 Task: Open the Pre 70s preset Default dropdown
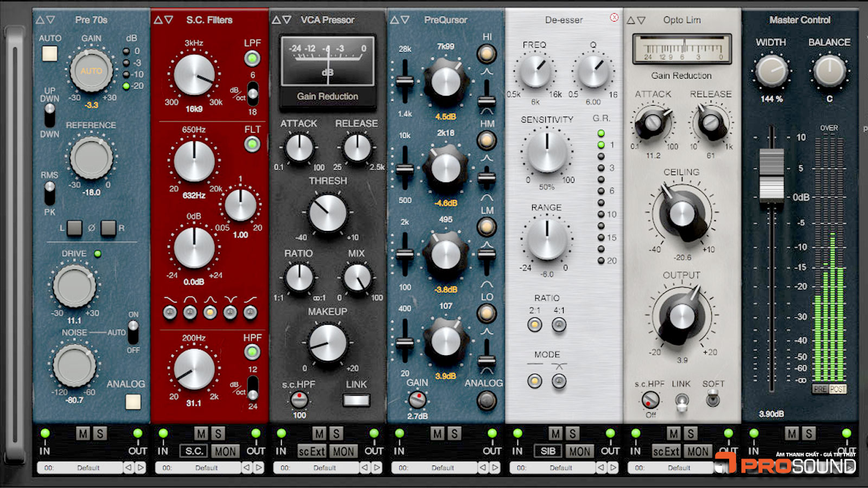80,467
